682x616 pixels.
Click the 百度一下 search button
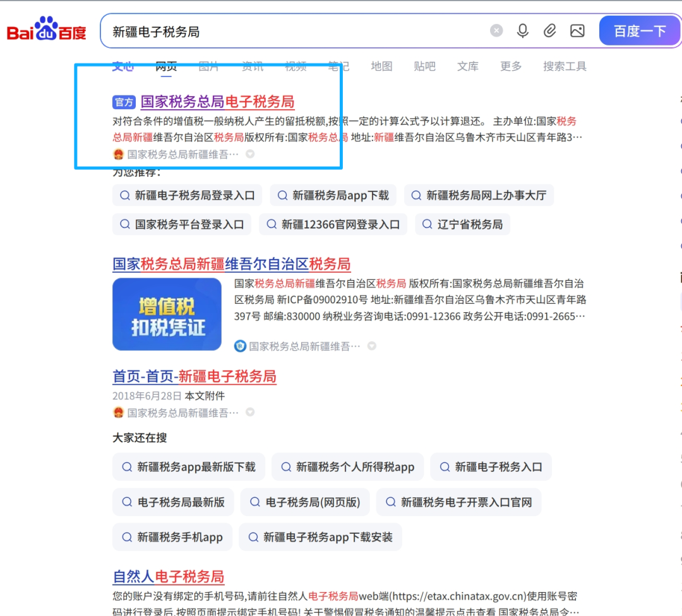coord(639,31)
